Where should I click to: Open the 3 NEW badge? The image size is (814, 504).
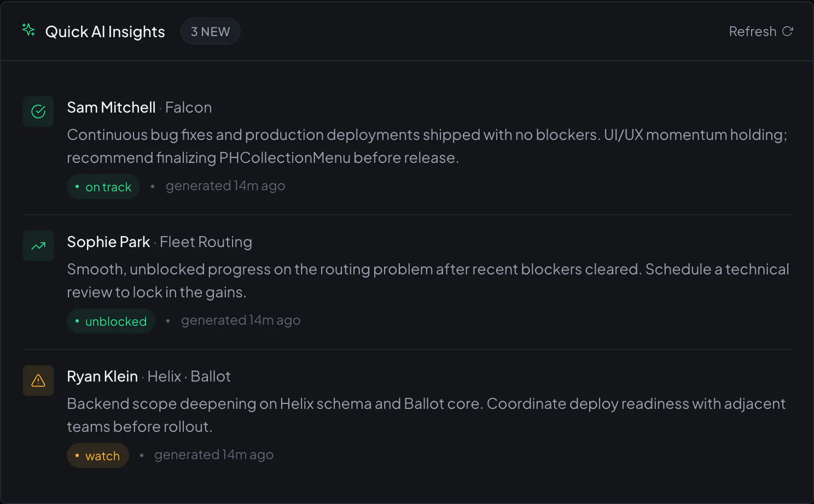point(210,32)
